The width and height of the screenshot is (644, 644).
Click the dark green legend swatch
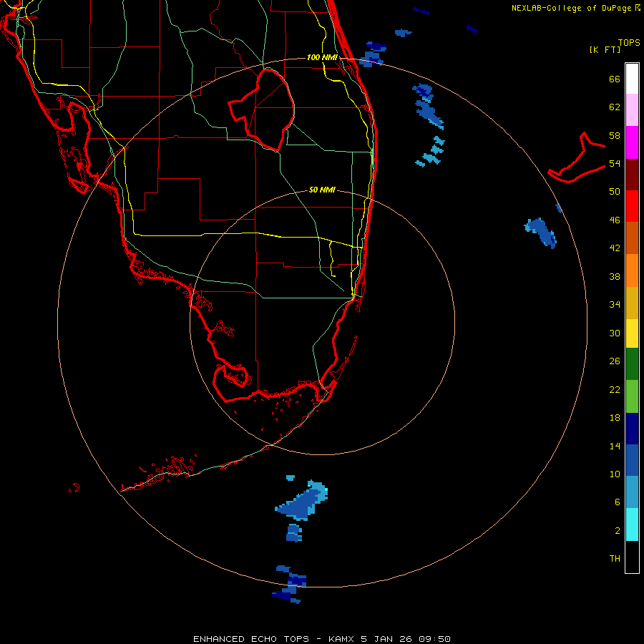(632, 364)
